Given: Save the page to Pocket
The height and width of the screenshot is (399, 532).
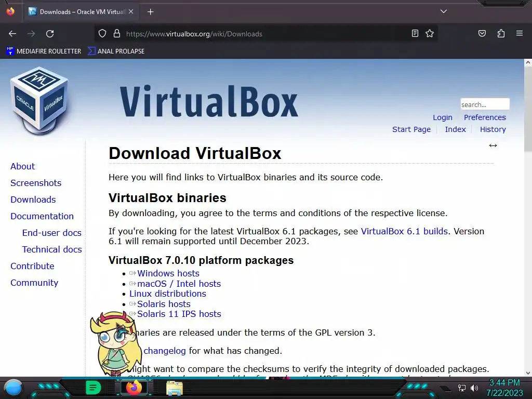Looking at the screenshot, I should click(482, 33).
